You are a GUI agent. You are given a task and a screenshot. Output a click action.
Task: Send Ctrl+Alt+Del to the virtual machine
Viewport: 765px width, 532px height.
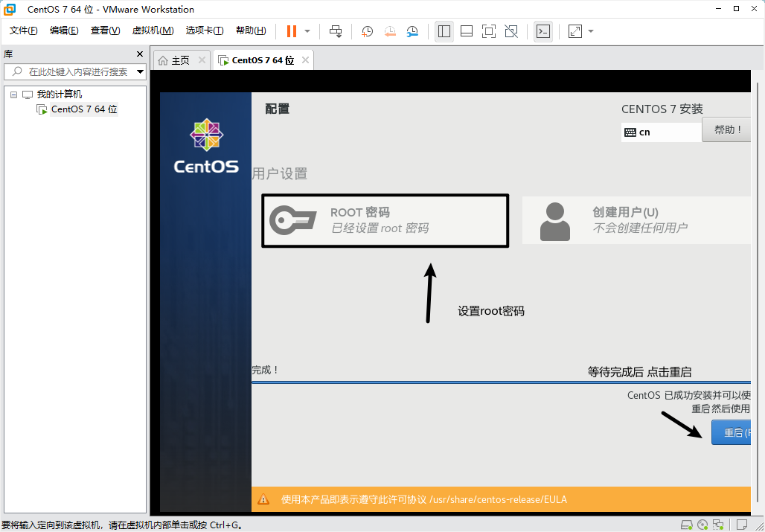[336, 31]
